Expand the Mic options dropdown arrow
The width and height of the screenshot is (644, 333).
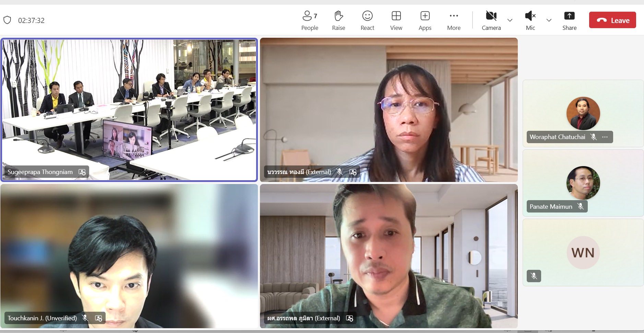pos(549,20)
